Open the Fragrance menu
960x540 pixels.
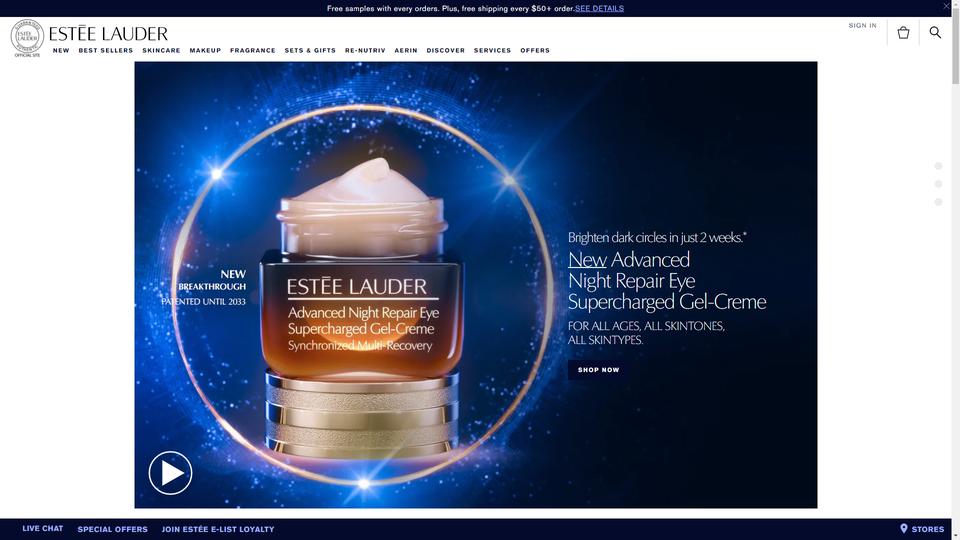(x=253, y=50)
